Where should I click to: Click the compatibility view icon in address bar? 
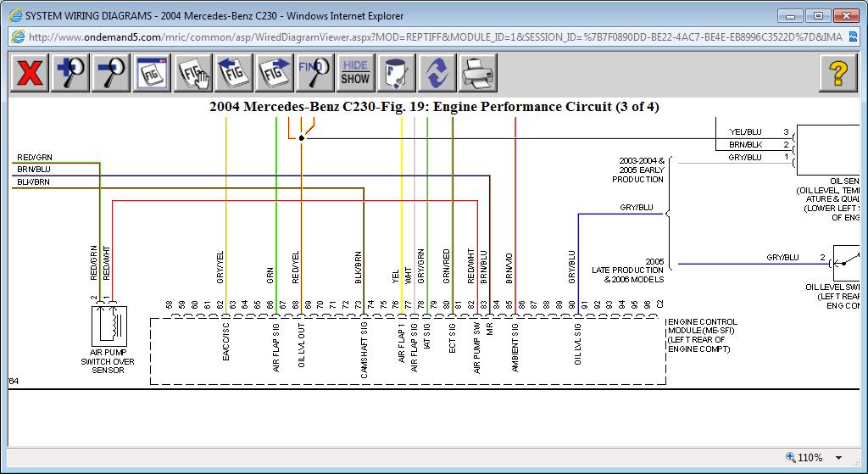click(856, 37)
